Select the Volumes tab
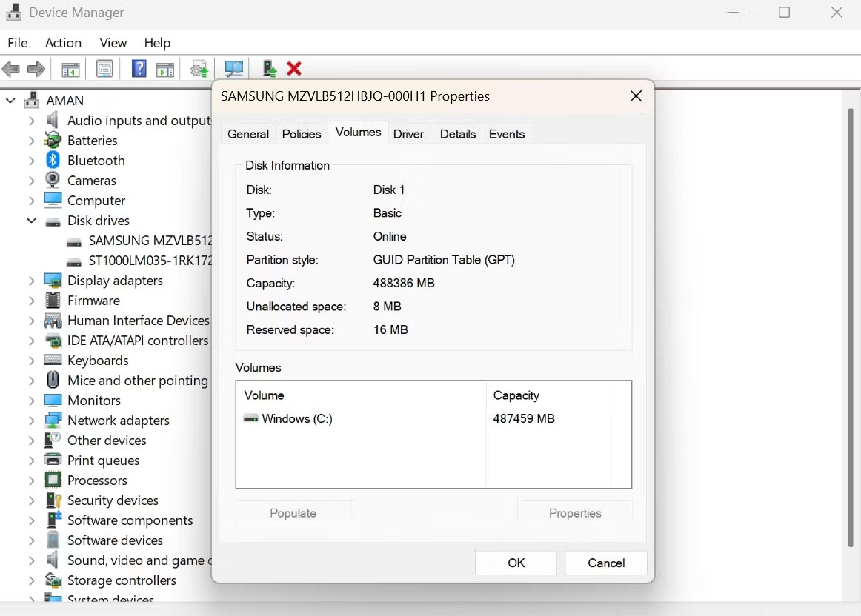The image size is (861, 616). click(x=358, y=133)
